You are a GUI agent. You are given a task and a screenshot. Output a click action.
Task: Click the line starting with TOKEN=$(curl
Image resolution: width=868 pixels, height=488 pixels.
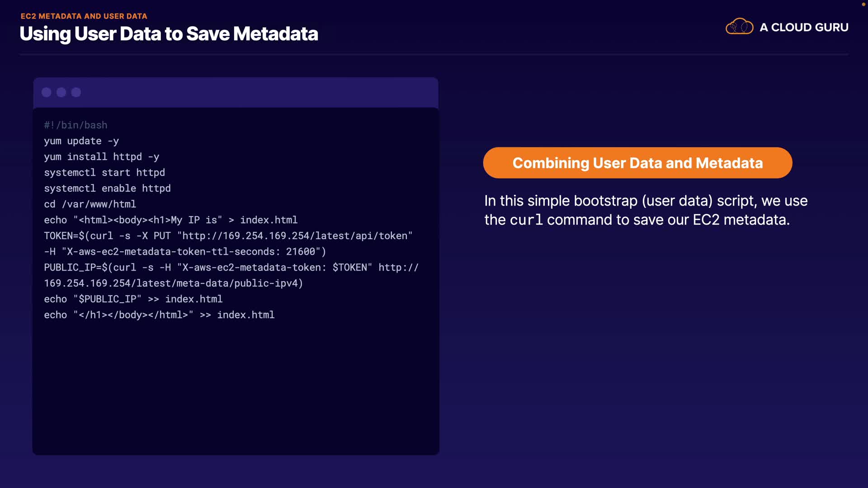tap(228, 236)
